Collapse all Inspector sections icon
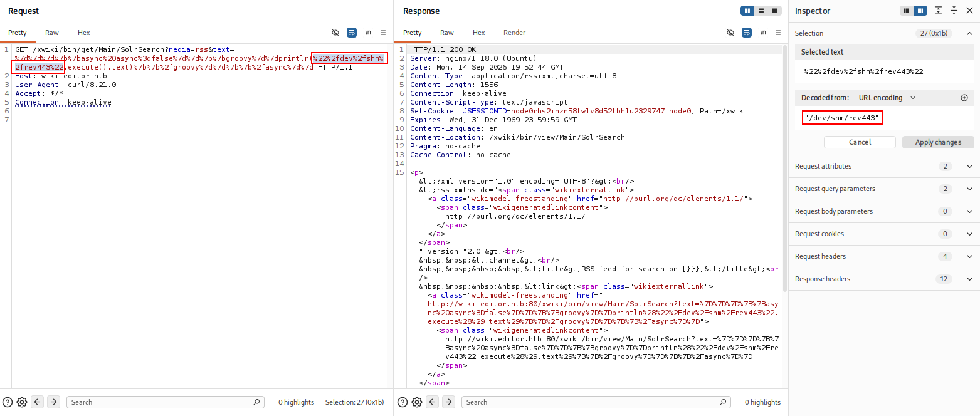 [954, 11]
